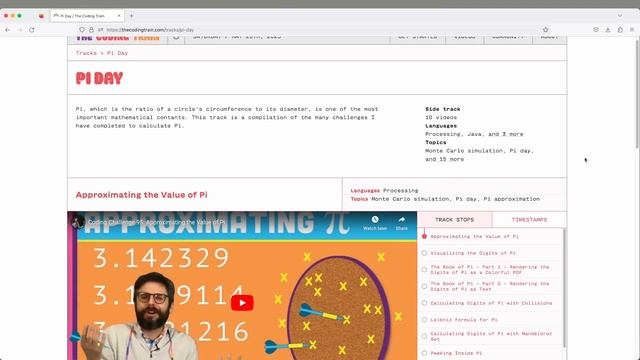Reload the current page
The height and width of the screenshot is (360, 640).
coord(32,30)
